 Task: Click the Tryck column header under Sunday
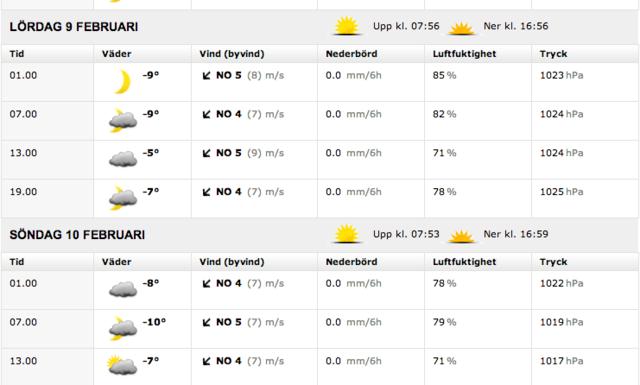(x=553, y=262)
